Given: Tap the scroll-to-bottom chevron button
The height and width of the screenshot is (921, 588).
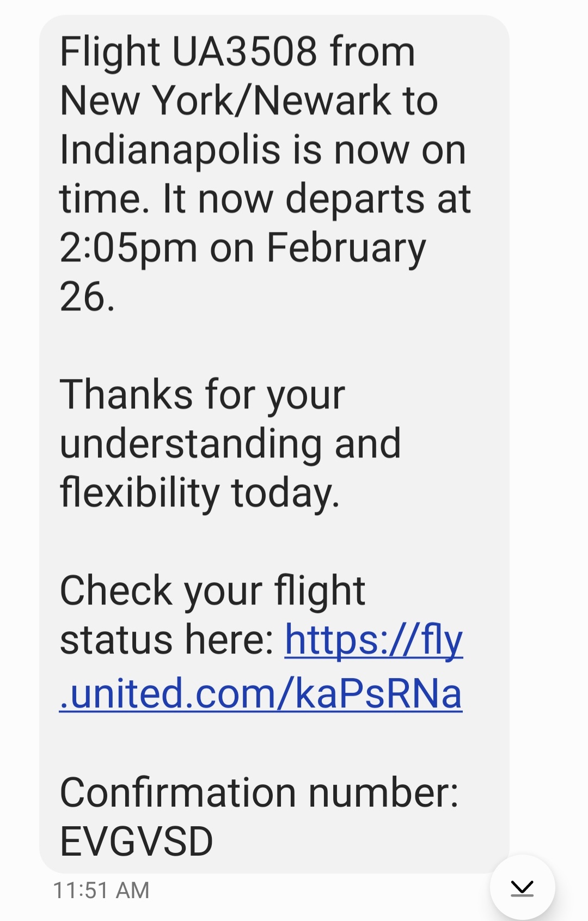Looking at the screenshot, I should click(x=522, y=887).
